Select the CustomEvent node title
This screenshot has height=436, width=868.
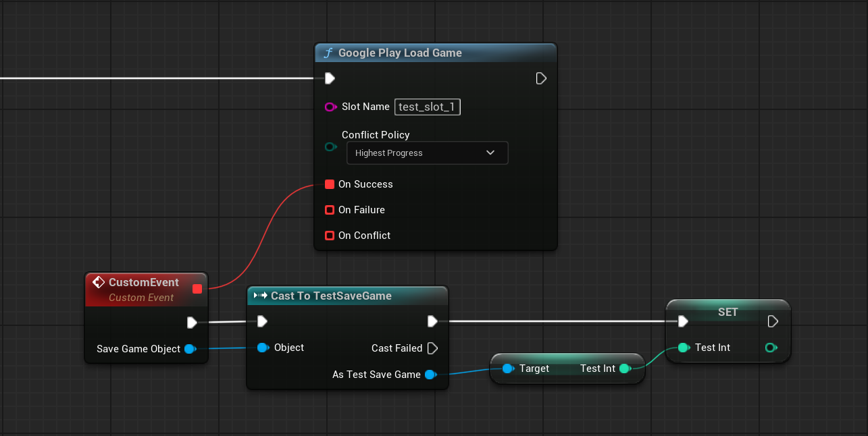click(x=143, y=282)
